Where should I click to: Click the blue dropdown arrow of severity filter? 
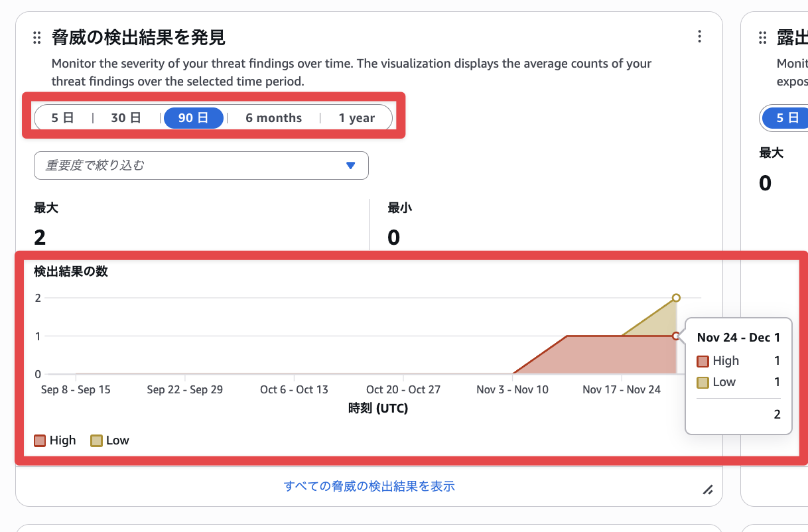click(x=351, y=166)
